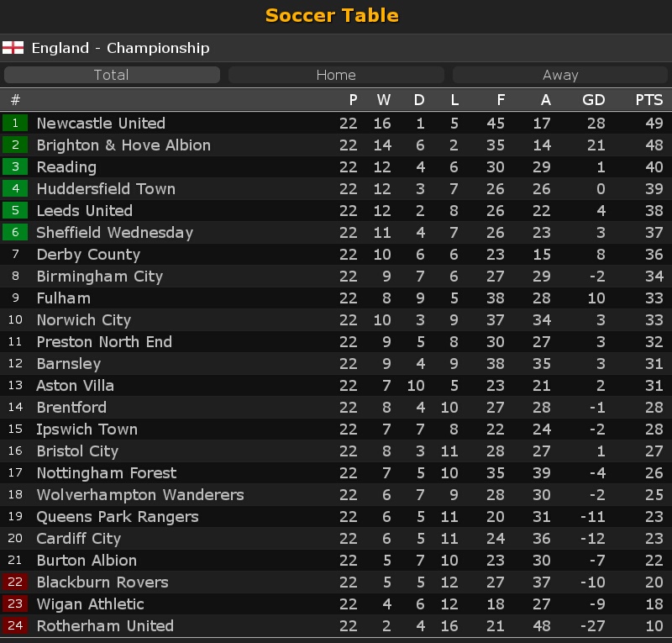Viewport: 672px width, 643px height.
Task: Open Wolverhampton Wanderers team entry
Action: pyautogui.click(x=140, y=495)
